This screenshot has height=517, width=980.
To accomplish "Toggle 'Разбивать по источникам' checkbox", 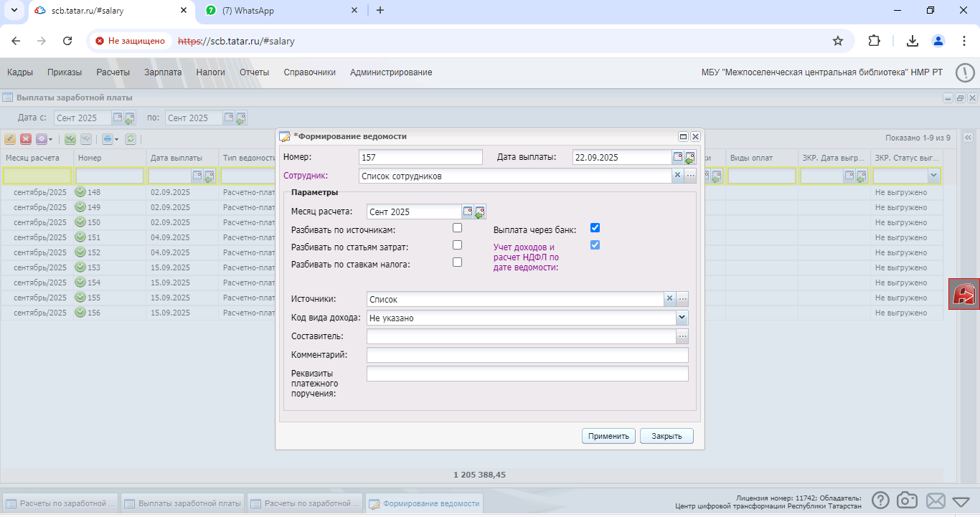I will coord(457,228).
